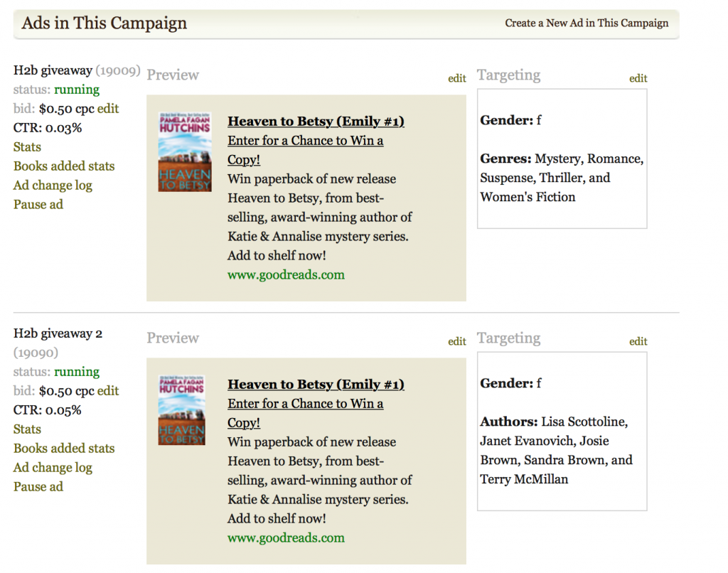Edit the Preview of second ad
This screenshot has height=573, width=728.
click(x=457, y=342)
